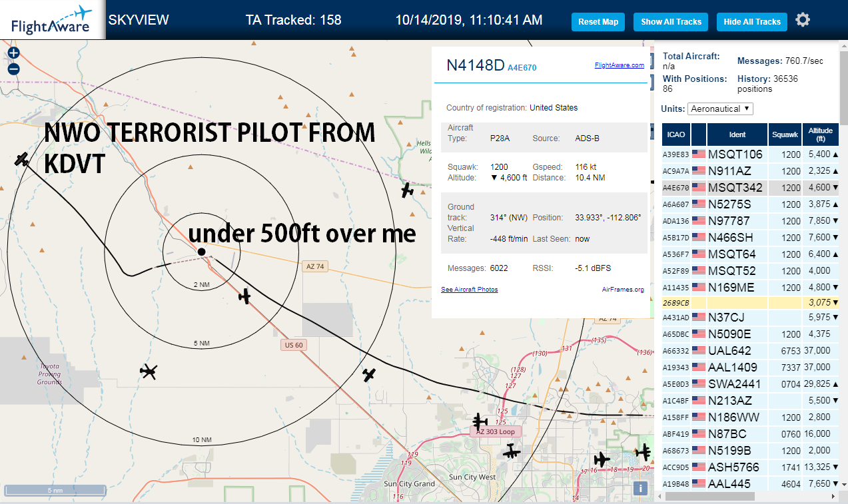Open the FlightAware.com link

620,65
